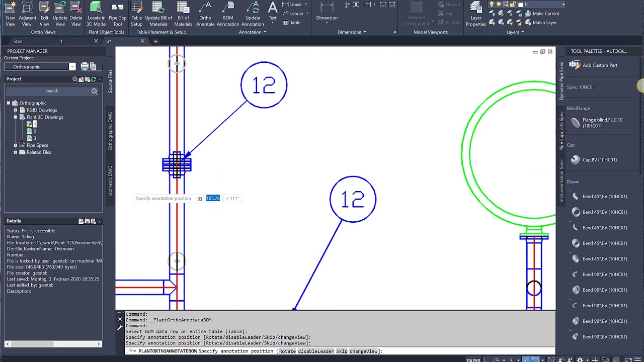644x362 pixels.
Task: Click the print icon in Project Manager
Action: click(85, 66)
